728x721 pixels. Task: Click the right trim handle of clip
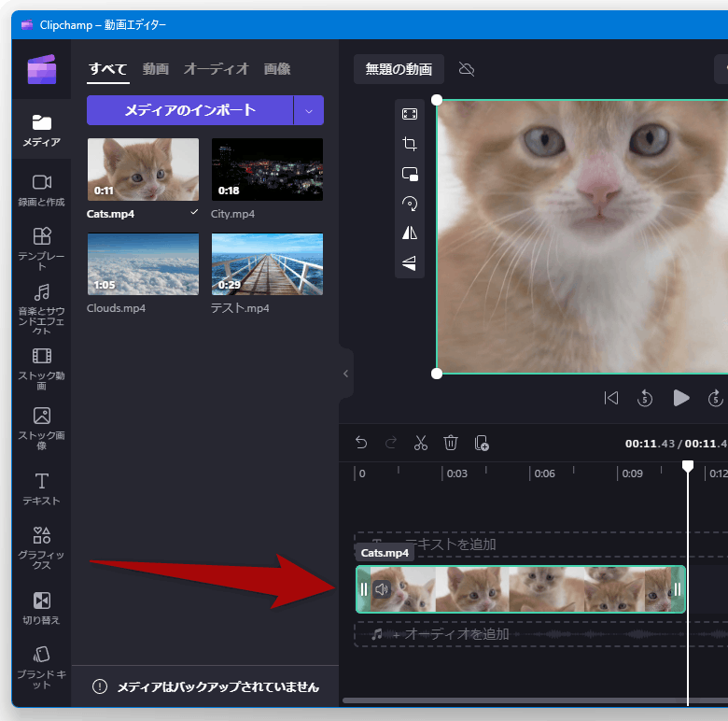tap(678, 589)
